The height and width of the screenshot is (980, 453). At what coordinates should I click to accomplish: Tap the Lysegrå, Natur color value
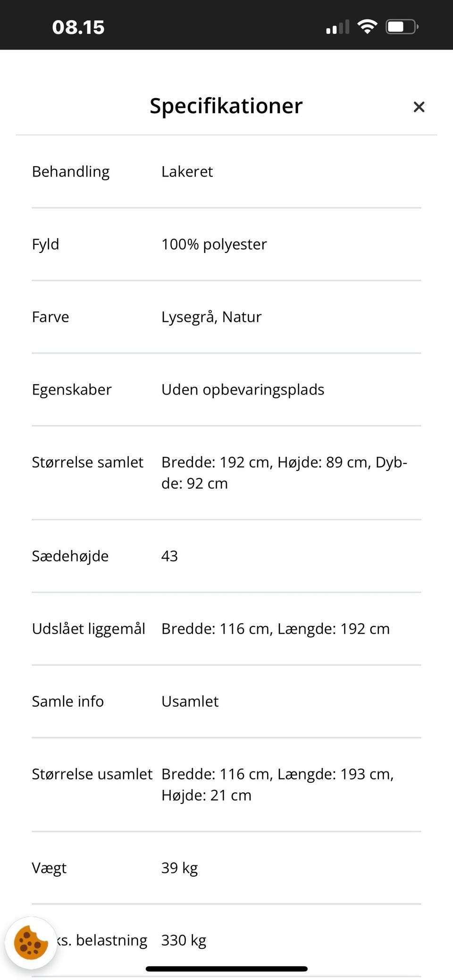(211, 317)
